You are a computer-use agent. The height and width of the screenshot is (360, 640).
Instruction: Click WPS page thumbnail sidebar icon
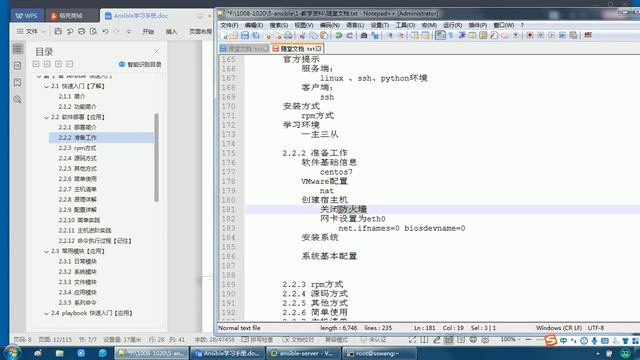click(18, 66)
